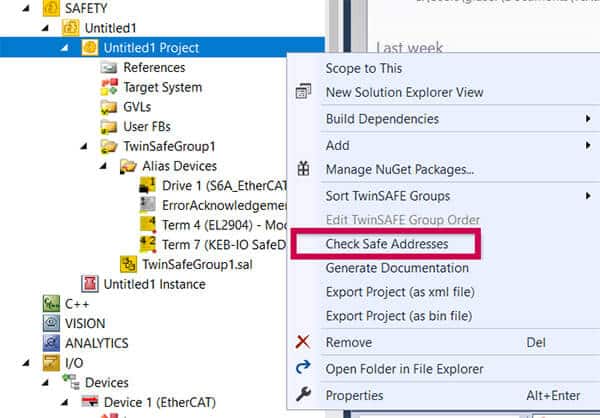Click the C++ node icon

point(51,304)
